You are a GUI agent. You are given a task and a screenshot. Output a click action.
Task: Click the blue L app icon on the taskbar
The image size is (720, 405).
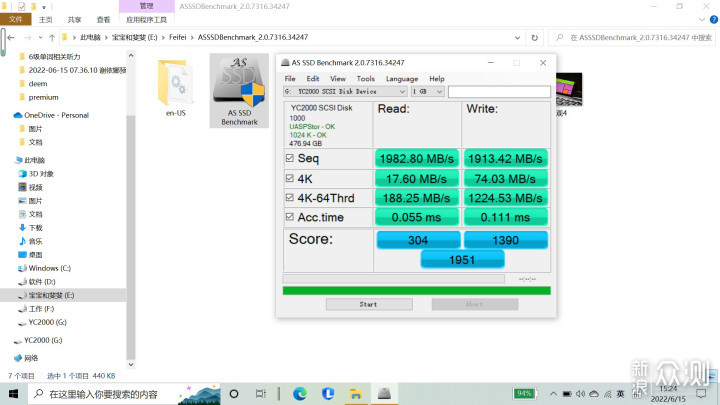[x=328, y=394]
